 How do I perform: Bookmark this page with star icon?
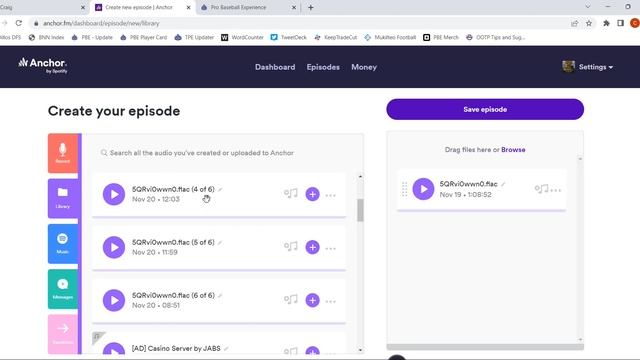[589, 23]
